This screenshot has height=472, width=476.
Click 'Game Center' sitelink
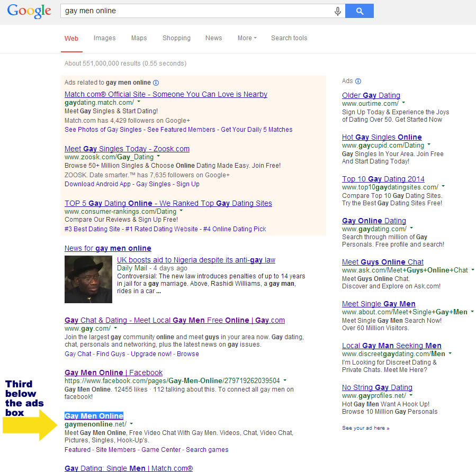161,450
